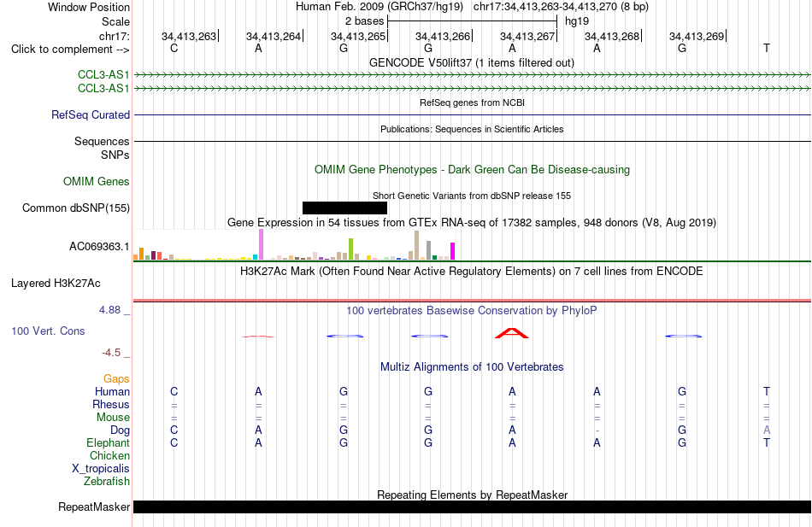The image size is (812, 527).
Task: Select the chr17: ruler label
Action: pos(114,36)
